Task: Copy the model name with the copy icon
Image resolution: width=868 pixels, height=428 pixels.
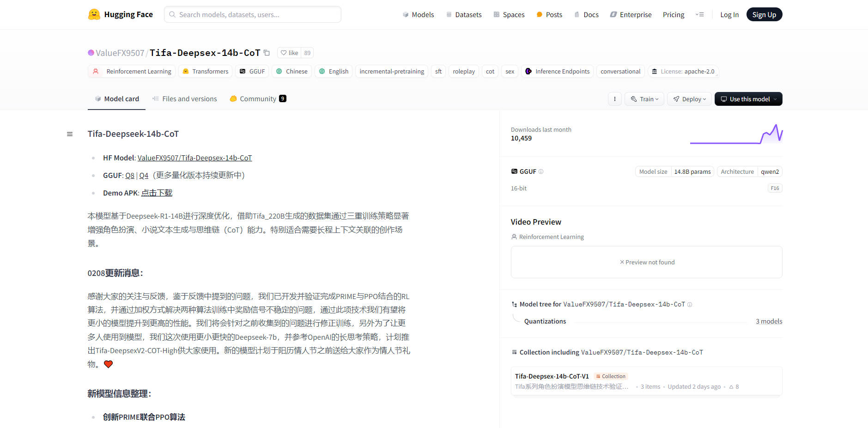Action: tap(267, 53)
